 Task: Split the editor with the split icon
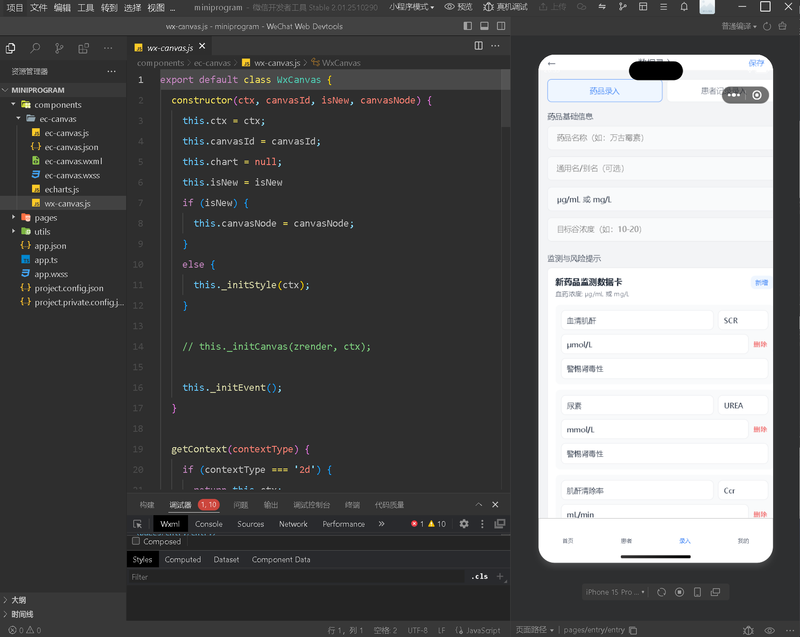(x=479, y=46)
